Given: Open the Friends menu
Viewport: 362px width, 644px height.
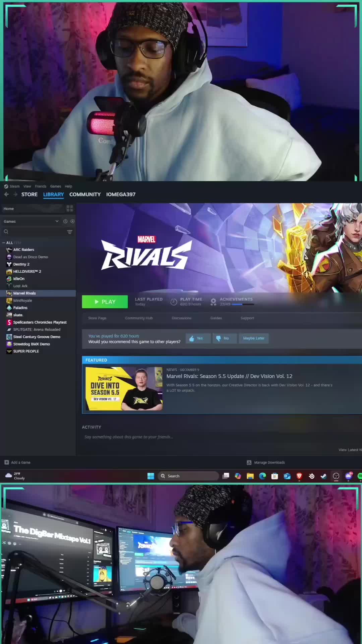Looking at the screenshot, I should (x=41, y=186).
